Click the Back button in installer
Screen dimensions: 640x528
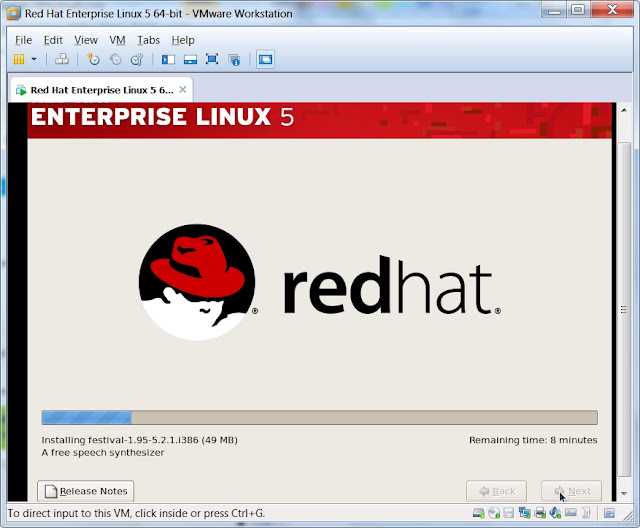[x=496, y=491]
